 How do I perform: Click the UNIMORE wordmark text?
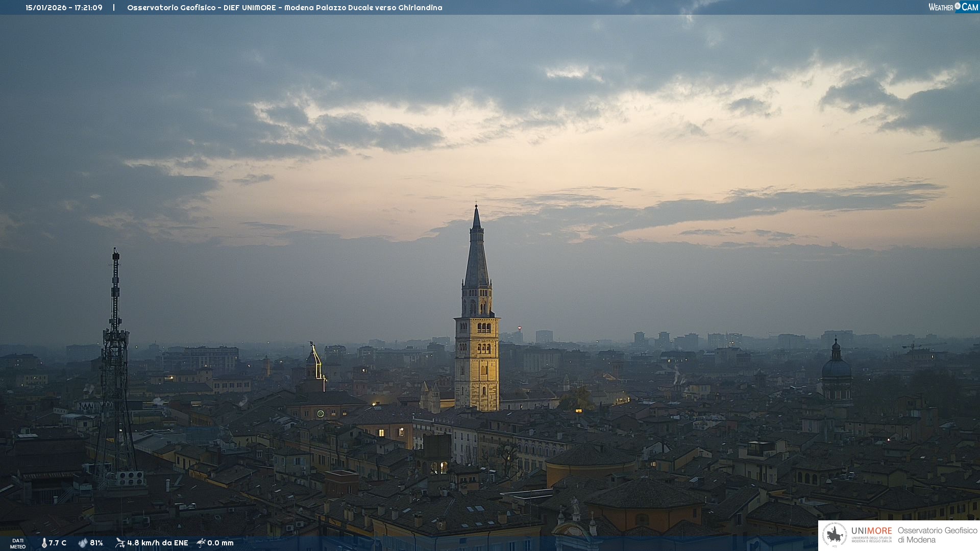(871, 531)
